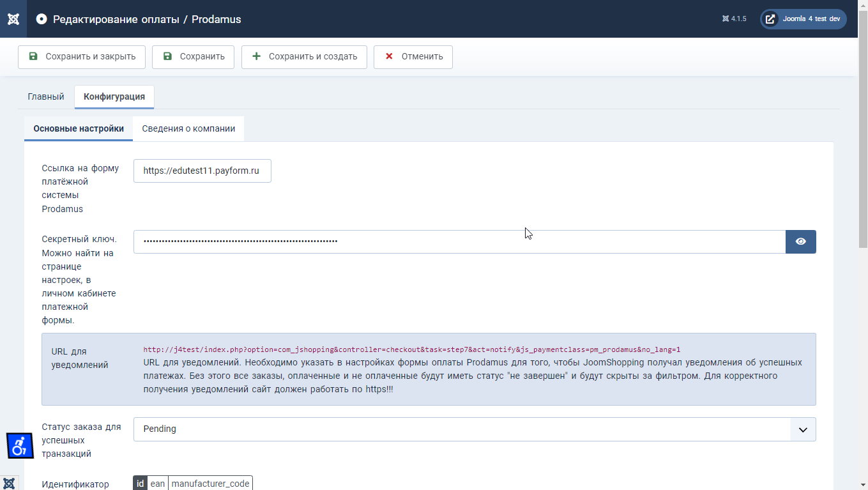Open site preview via Joomla 4 test dev
The width and height of the screenshot is (868, 490).
(803, 19)
